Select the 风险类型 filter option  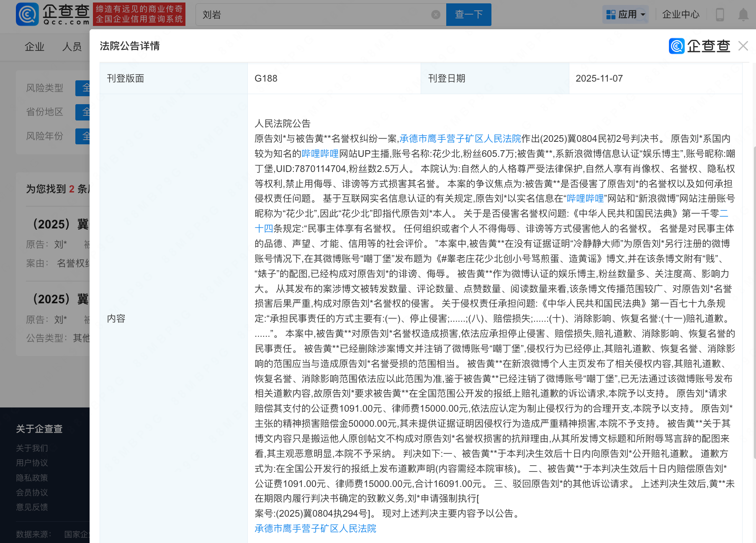click(82, 88)
